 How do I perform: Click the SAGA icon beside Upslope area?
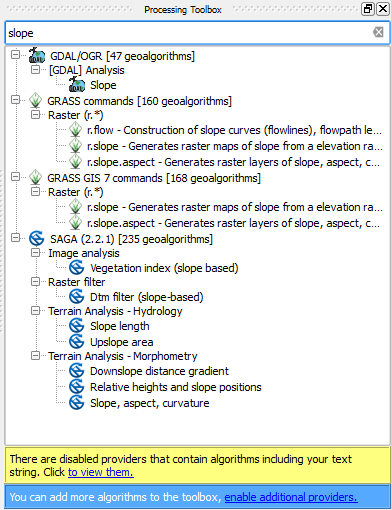click(77, 342)
